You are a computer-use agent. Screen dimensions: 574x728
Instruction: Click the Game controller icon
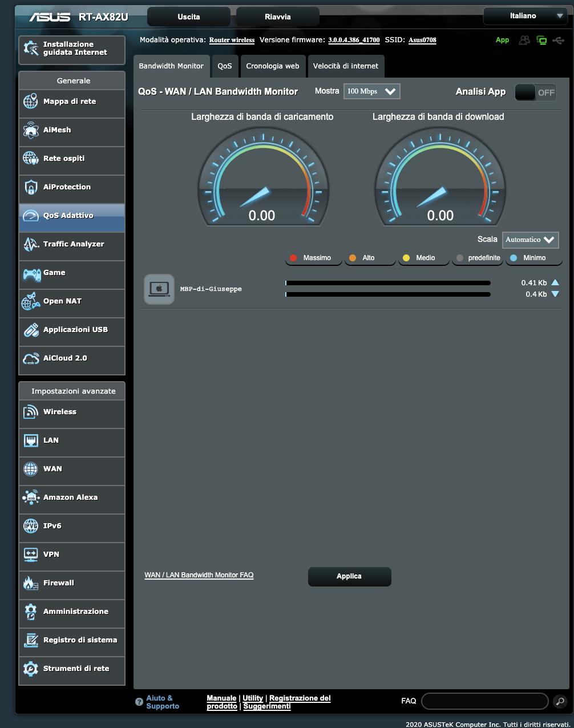coord(31,274)
